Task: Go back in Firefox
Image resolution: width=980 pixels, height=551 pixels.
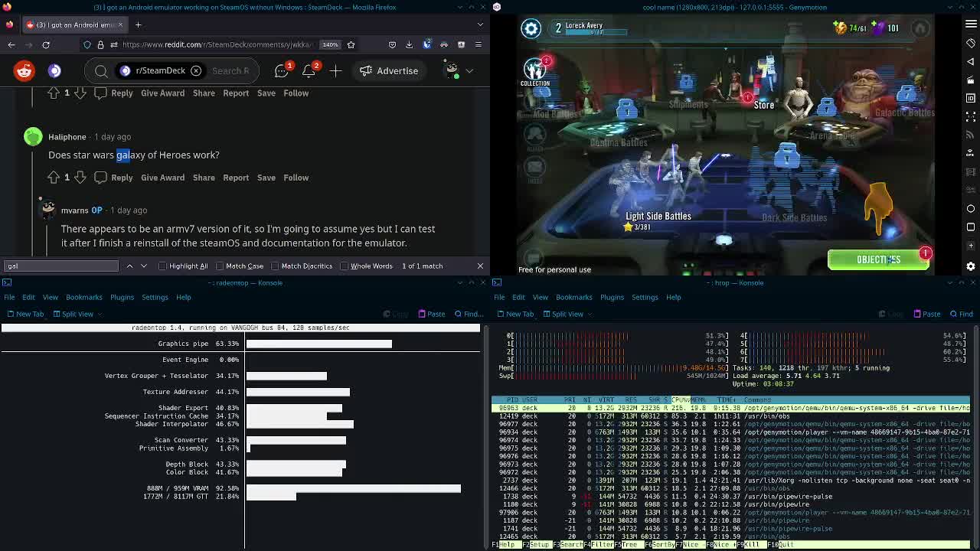Action: point(11,44)
